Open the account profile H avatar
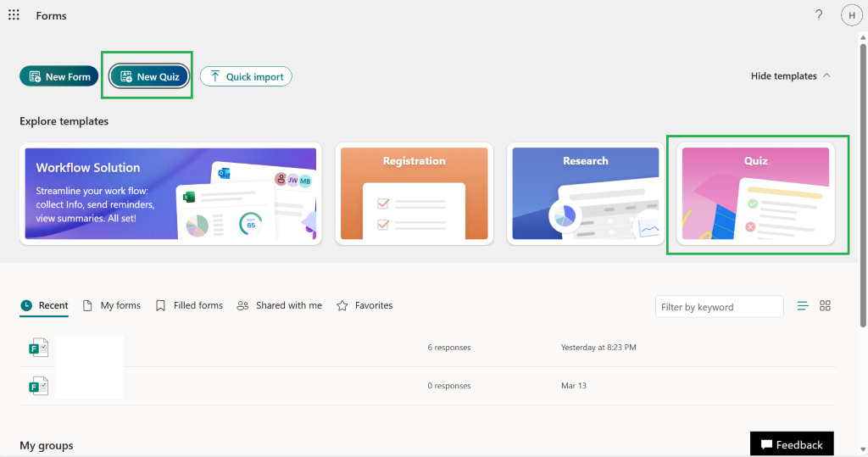 pyautogui.click(x=851, y=15)
